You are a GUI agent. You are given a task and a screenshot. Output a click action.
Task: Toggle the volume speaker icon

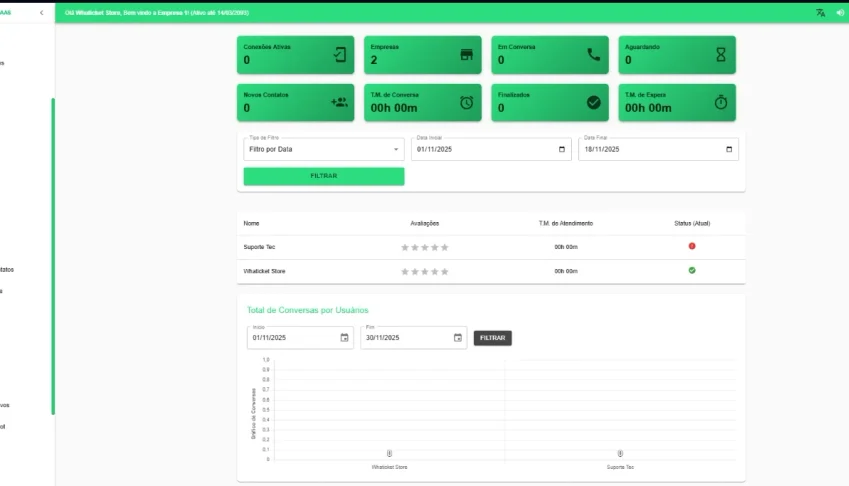840,12
